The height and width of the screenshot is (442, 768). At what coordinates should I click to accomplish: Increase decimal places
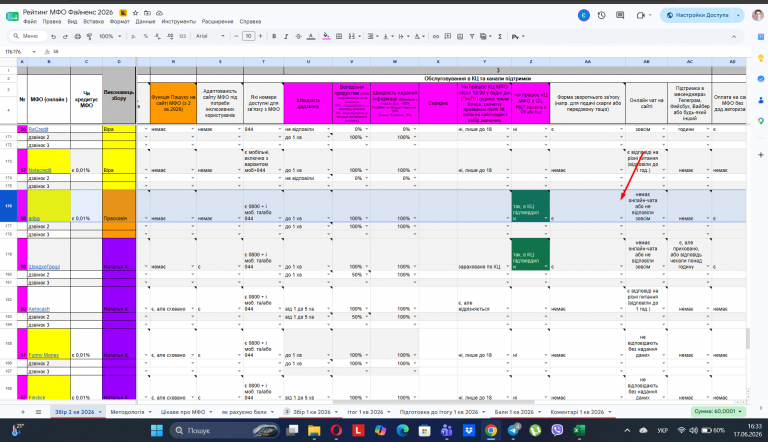pyautogui.click(x=169, y=36)
